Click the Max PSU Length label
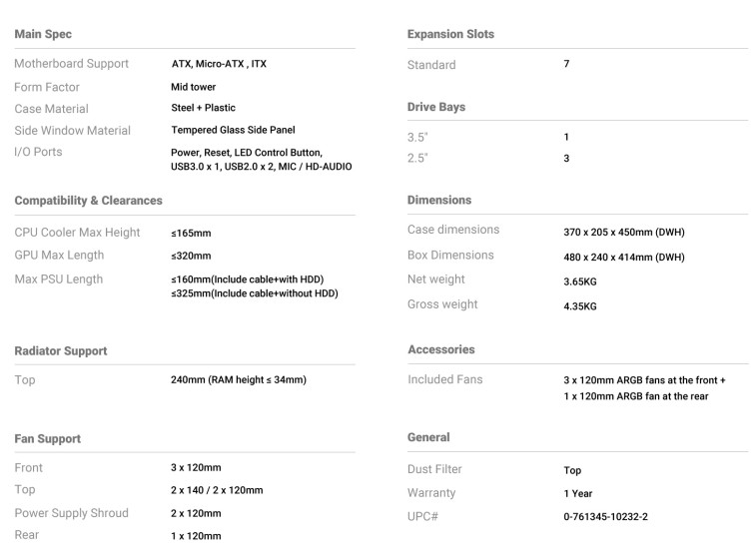 [x=58, y=280]
